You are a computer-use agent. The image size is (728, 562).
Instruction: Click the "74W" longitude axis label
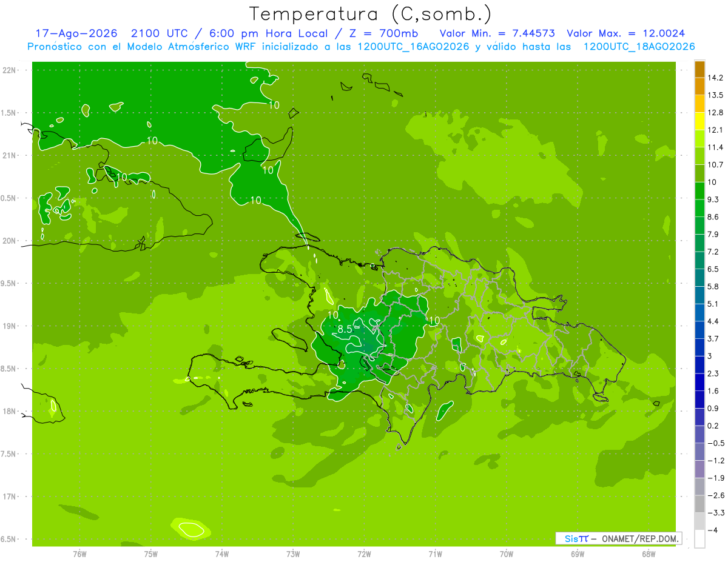[222, 554]
